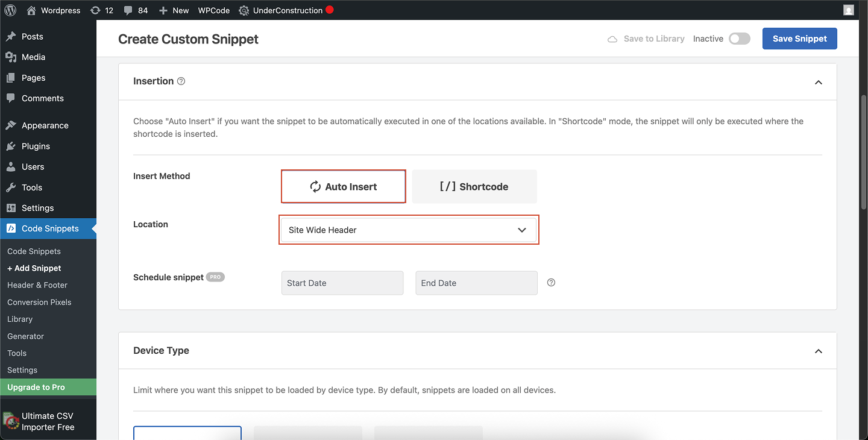Click the UnderConstruction gear icon
This screenshot has width=868, height=440.
pos(244,10)
